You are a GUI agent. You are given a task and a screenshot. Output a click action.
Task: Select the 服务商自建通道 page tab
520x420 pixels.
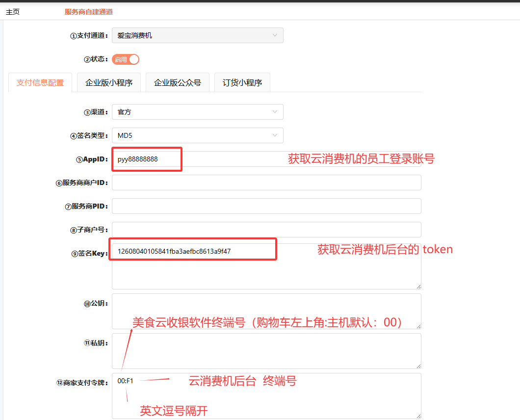click(89, 12)
